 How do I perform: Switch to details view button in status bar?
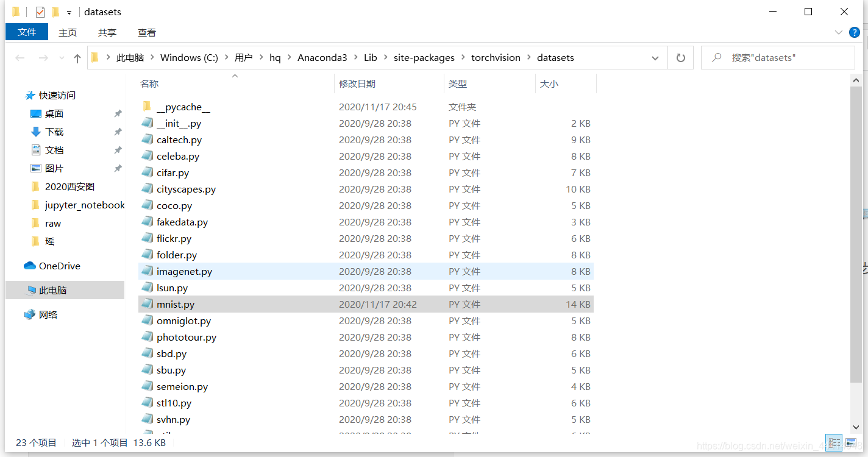pyautogui.click(x=834, y=442)
